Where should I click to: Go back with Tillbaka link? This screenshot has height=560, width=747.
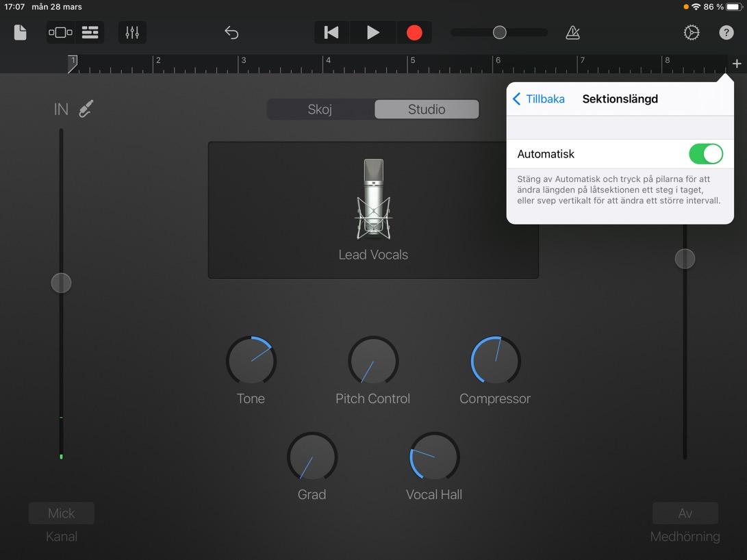[539, 99]
